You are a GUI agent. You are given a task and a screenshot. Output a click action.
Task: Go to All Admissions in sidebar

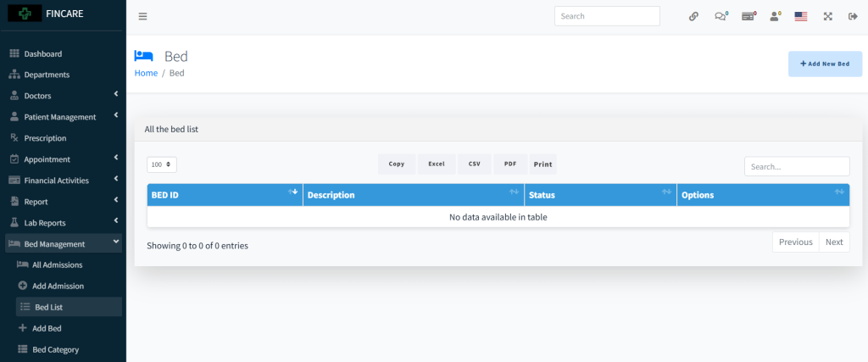pyautogui.click(x=57, y=265)
